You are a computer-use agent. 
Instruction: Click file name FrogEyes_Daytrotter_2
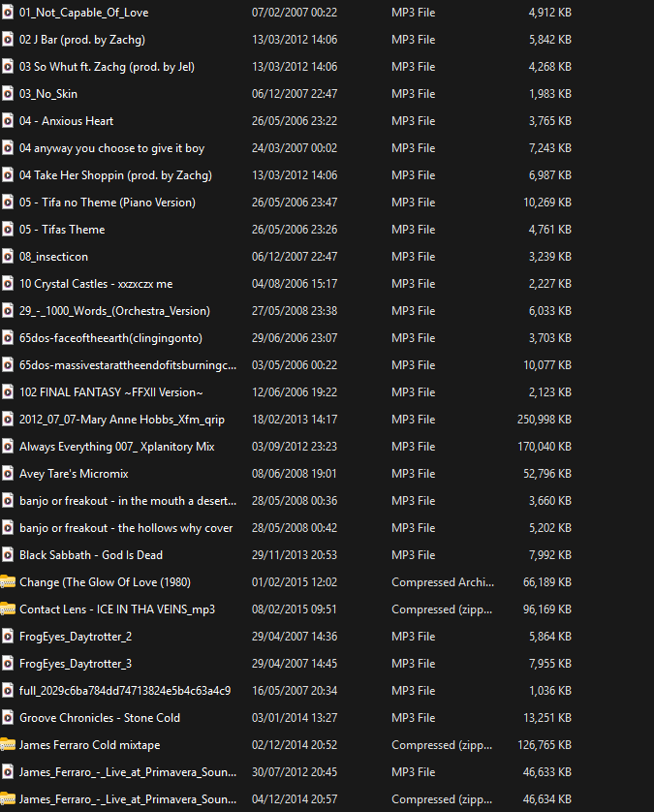[76, 636]
